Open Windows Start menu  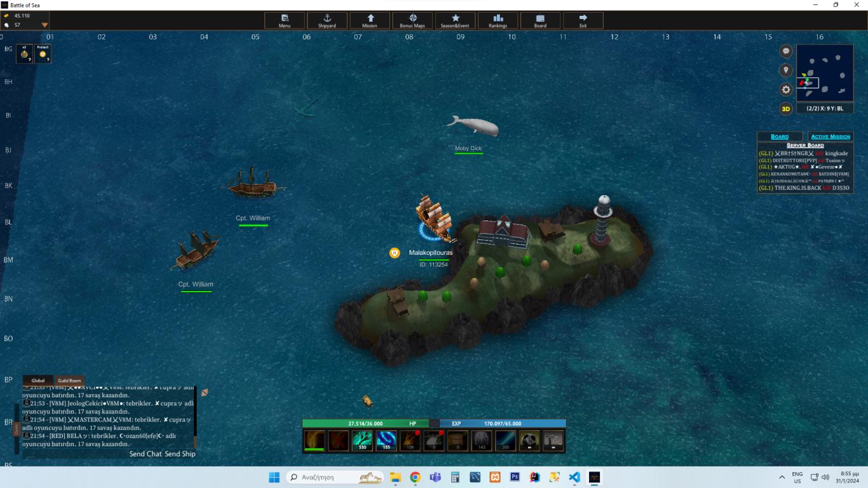(274, 477)
